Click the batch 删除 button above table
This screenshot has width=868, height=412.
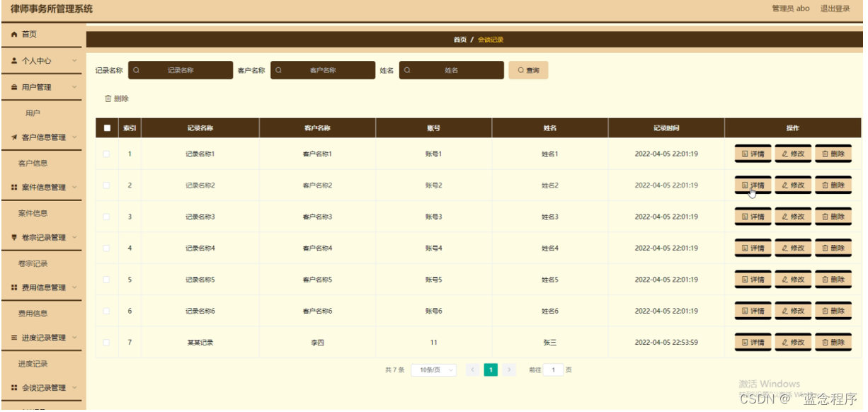(x=117, y=98)
